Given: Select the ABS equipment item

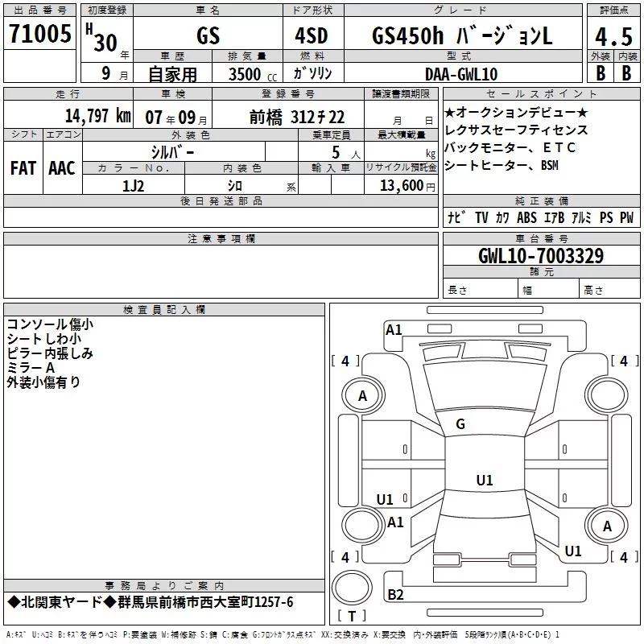Looking at the screenshot, I should click(x=526, y=217).
